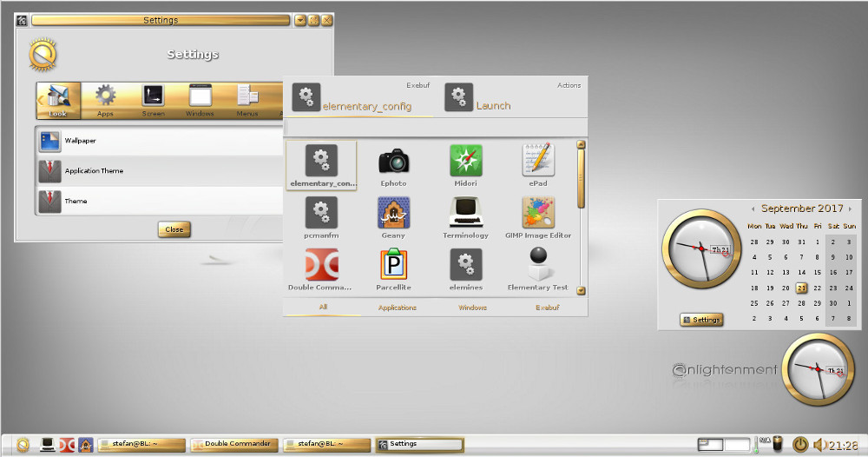Click the large desktop clock near Enlightenment logo
Image resolution: width=868 pixels, height=457 pixels.
pyautogui.click(x=818, y=369)
